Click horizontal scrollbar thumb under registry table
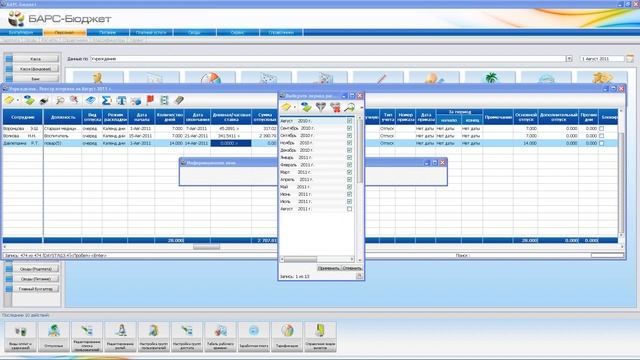This screenshot has width=640, height=360. click(x=207, y=247)
